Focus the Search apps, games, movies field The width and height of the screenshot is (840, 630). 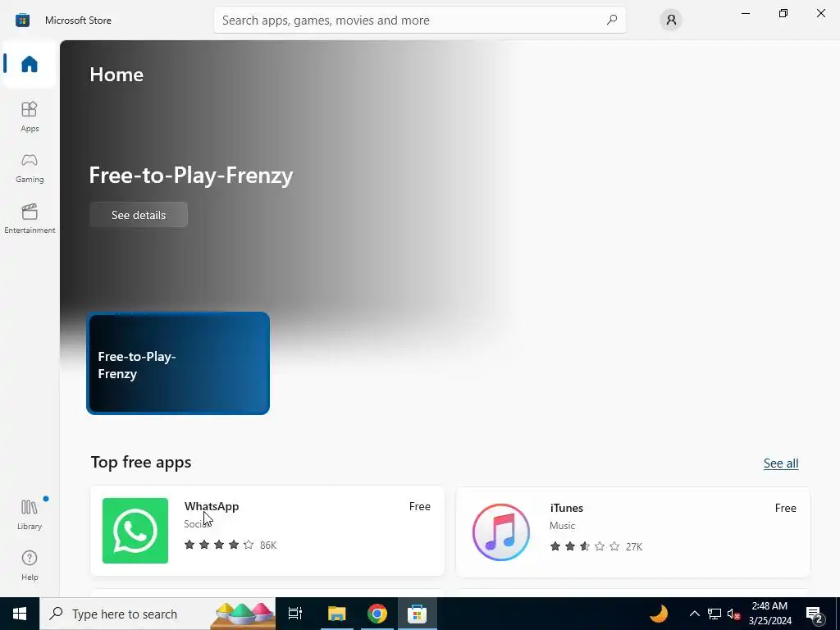click(x=419, y=20)
